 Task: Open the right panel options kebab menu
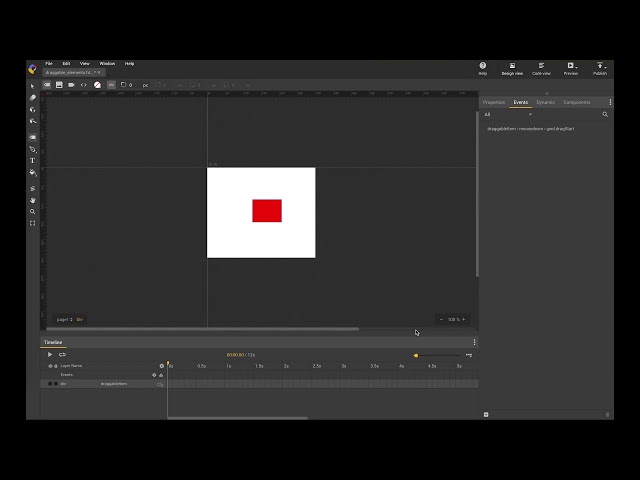click(610, 102)
